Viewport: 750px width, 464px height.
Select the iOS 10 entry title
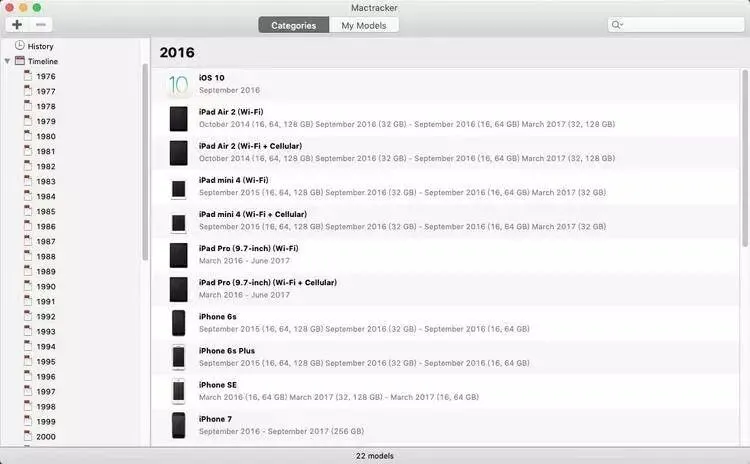[211, 77]
